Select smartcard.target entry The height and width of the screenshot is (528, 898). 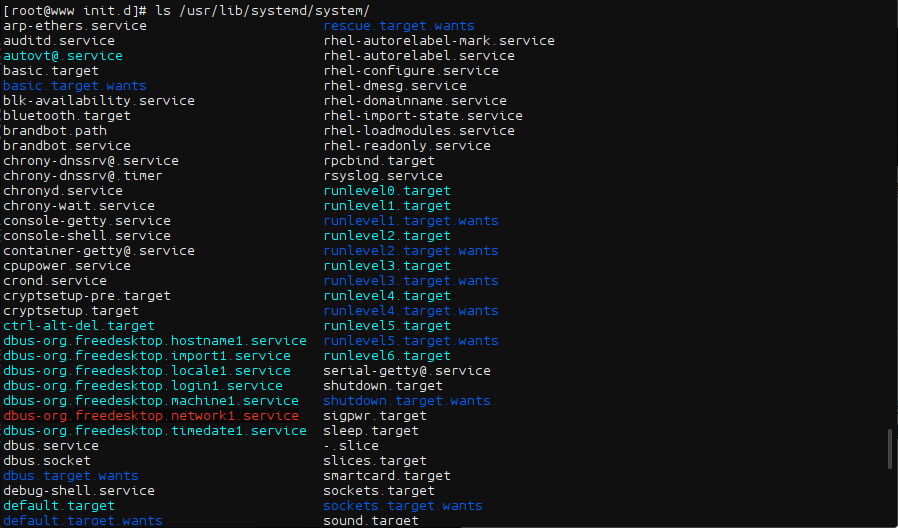pyautogui.click(x=387, y=475)
